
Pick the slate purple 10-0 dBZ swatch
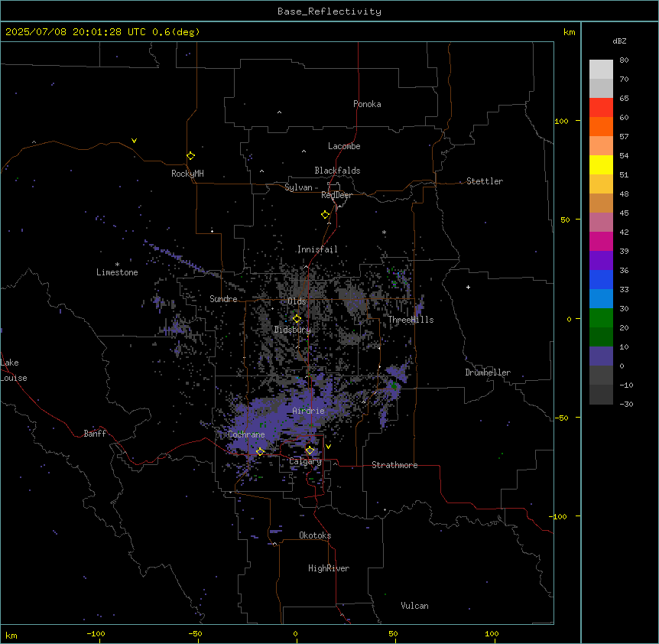601,356
